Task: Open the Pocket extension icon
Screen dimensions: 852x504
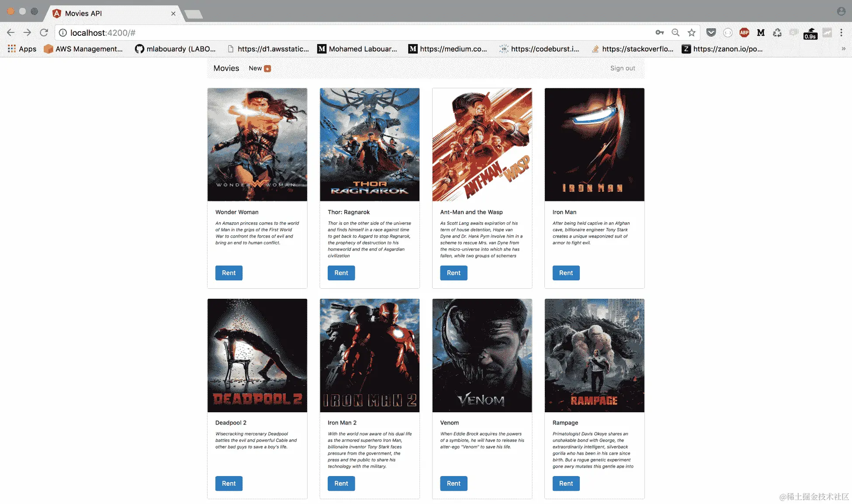Action: [x=711, y=33]
